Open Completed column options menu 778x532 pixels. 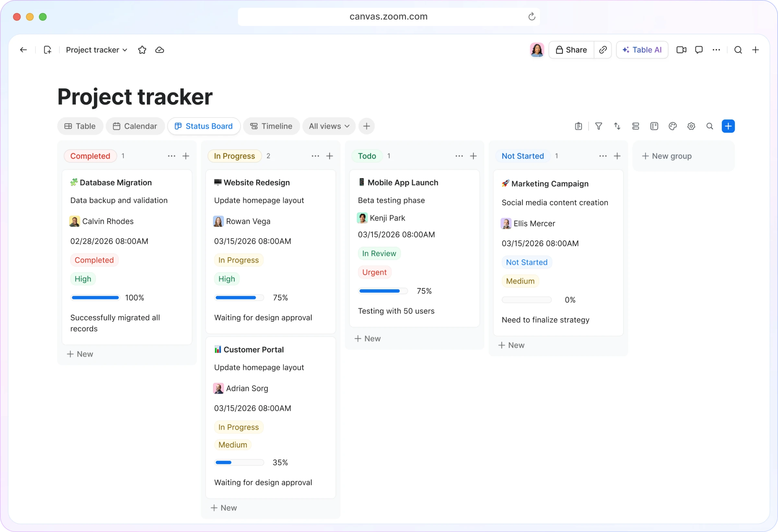tap(171, 156)
